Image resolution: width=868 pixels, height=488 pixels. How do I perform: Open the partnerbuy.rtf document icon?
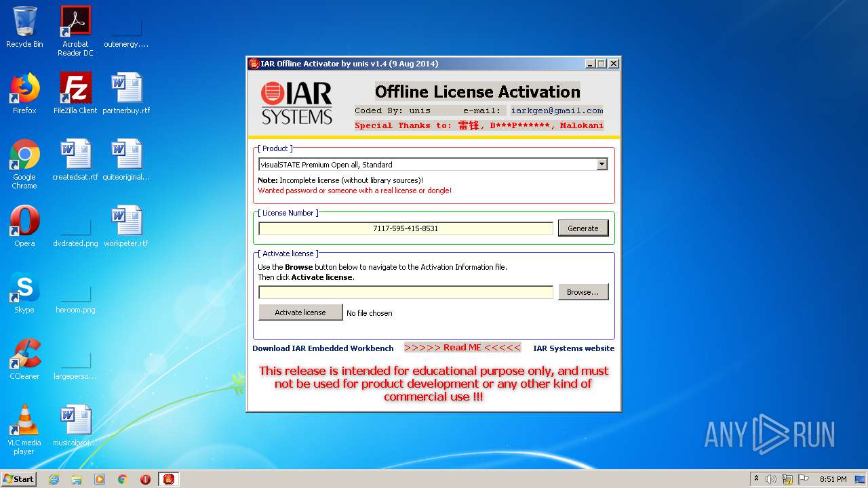tap(126, 94)
